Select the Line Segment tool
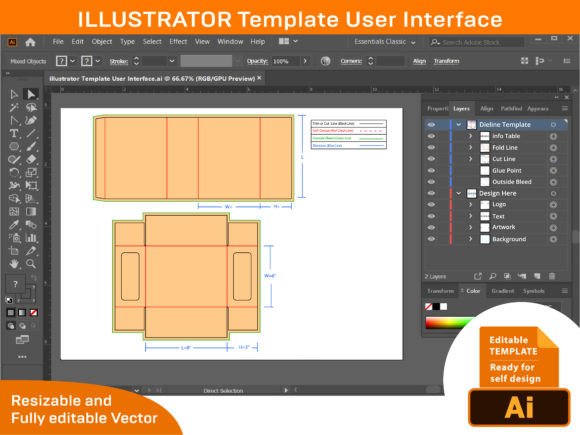 [31, 134]
